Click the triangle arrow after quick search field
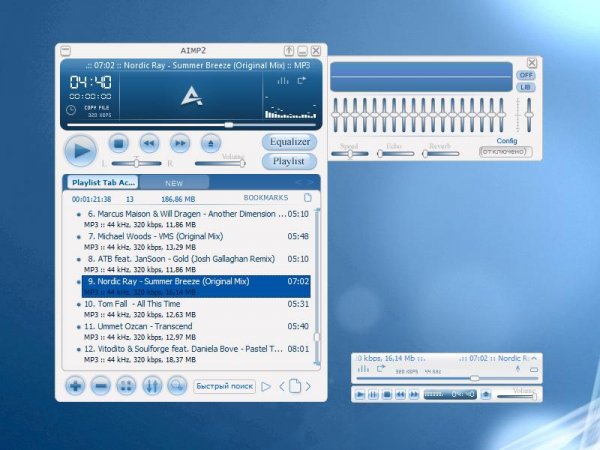This screenshot has width=600, height=450. [266, 386]
